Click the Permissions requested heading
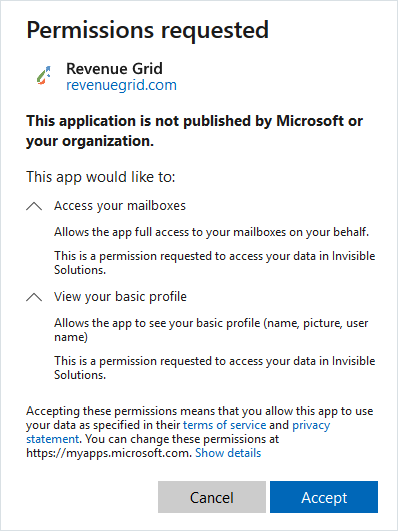The image size is (398, 531). click(148, 30)
